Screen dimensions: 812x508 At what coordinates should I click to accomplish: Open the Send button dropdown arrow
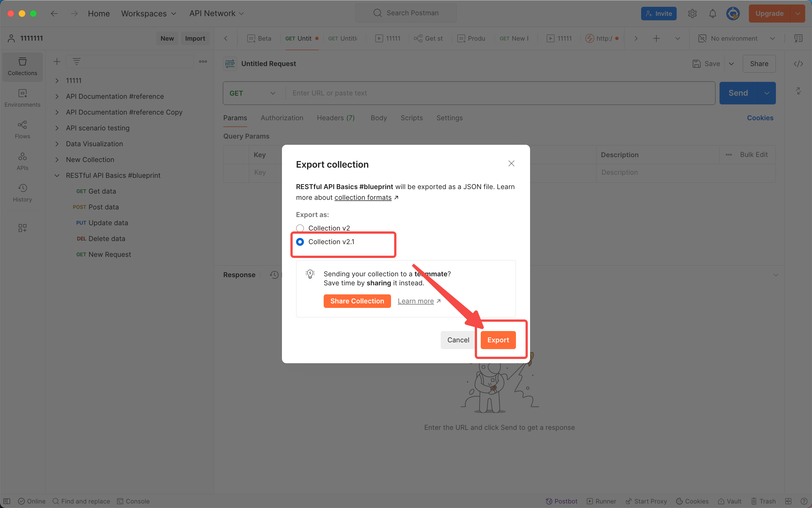767,93
